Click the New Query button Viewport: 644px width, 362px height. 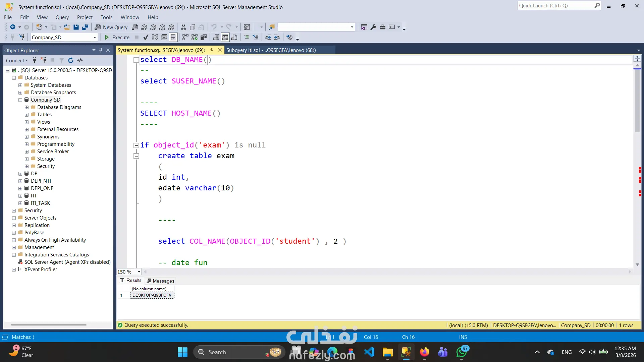click(111, 27)
